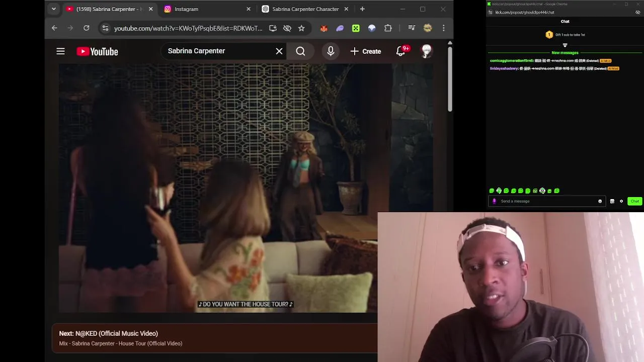
Task: View site information for youtube.com
Action: pyautogui.click(x=105, y=28)
